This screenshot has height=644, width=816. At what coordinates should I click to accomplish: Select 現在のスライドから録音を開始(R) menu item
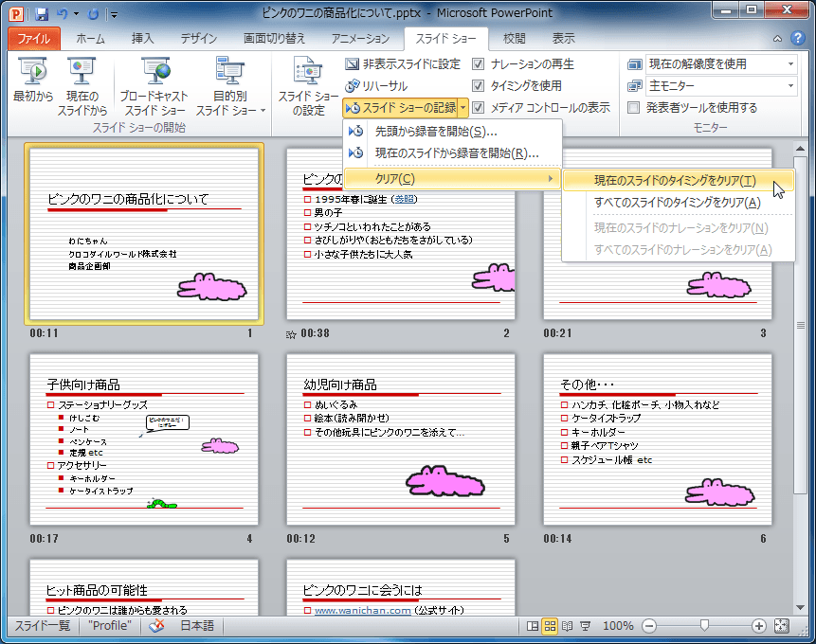coord(452,152)
